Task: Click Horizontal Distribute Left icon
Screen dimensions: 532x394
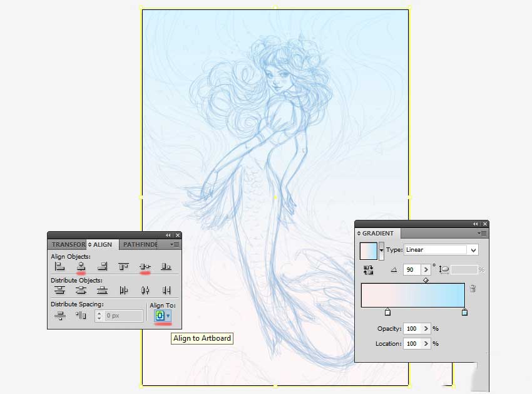Action: tap(123, 290)
